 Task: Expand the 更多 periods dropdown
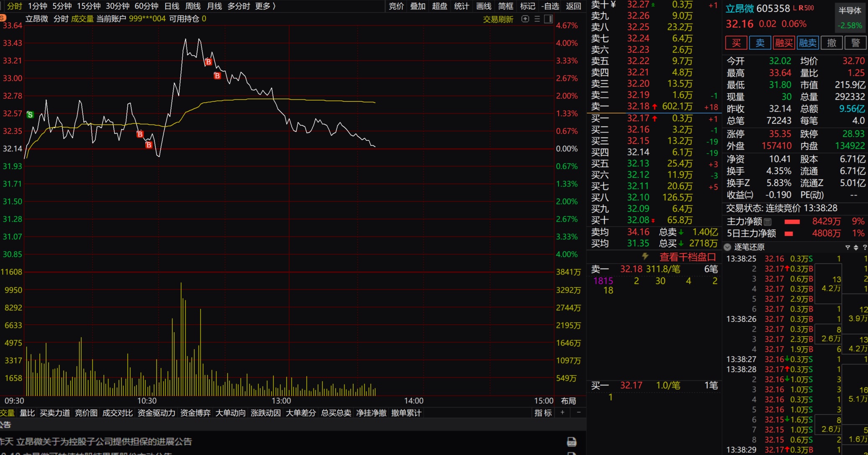click(x=265, y=6)
